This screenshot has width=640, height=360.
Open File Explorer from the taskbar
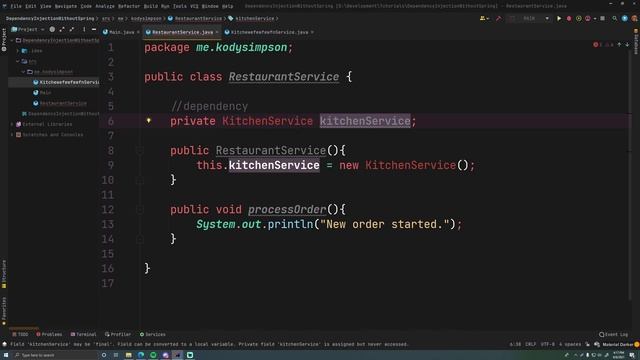click(x=129, y=355)
